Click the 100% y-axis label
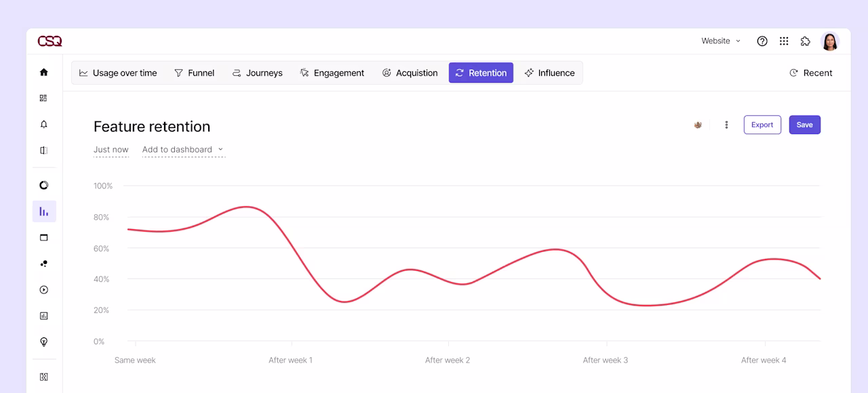This screenshot has height=393, width=868. pyautogui.click(x=103, y=186)
